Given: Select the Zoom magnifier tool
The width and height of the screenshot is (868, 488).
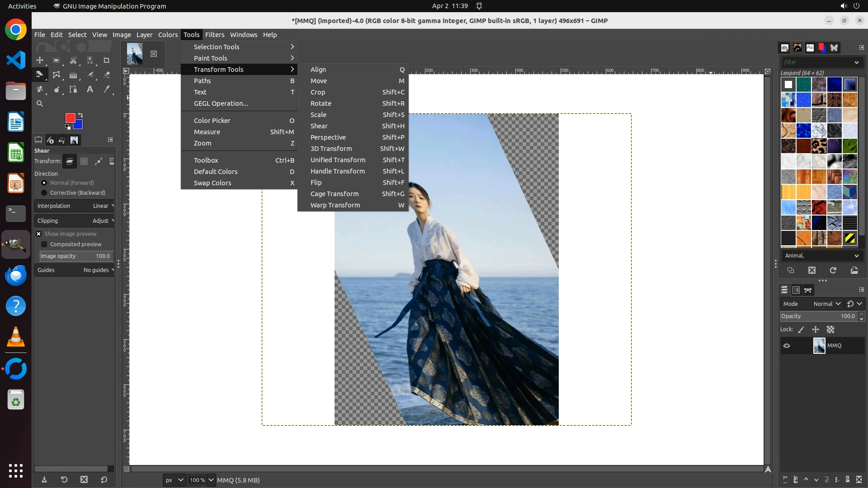Looking at the screenshot, I should (x=40, y=104).
